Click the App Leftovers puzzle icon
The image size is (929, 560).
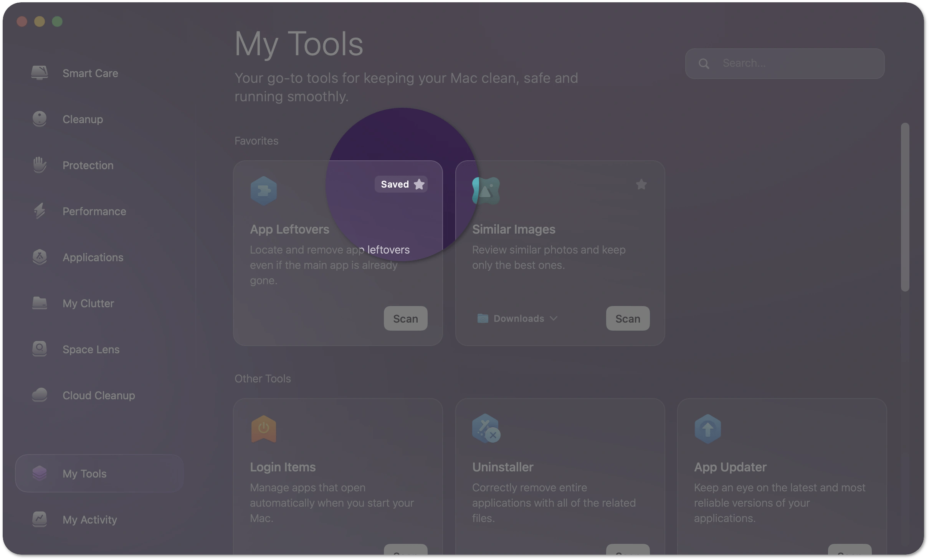click(x=263, y=191)
